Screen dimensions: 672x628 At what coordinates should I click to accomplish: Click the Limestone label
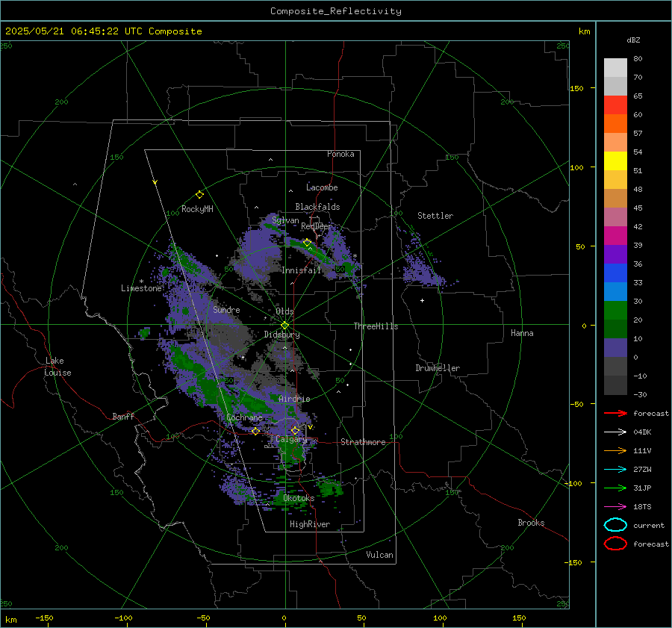click(141, 288)
